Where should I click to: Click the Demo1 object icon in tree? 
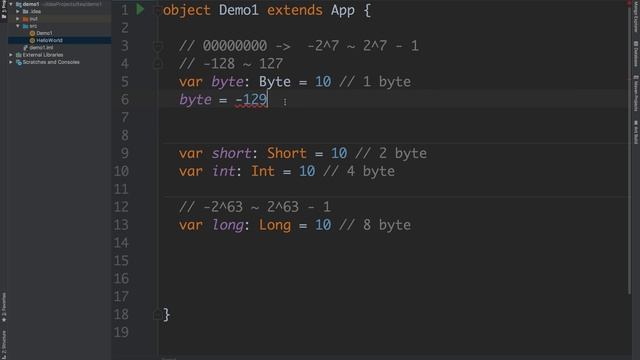pyautogui.click(x=32, y=33)
